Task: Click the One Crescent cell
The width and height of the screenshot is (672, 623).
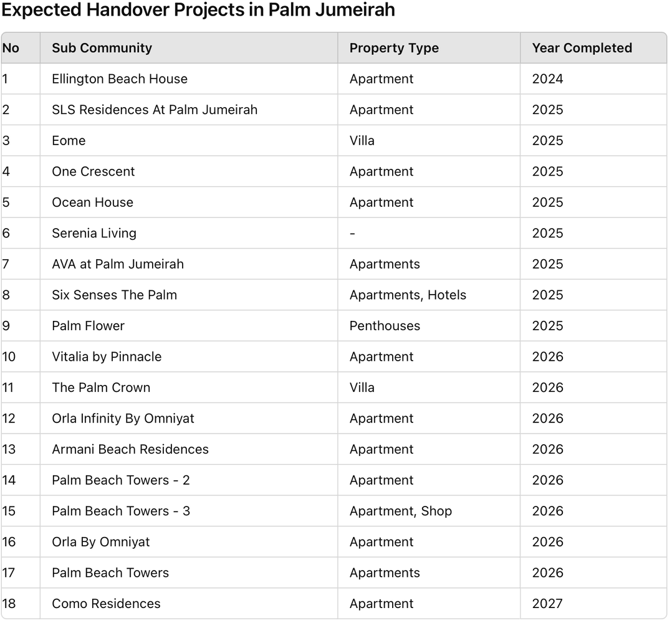Action: 188,171
